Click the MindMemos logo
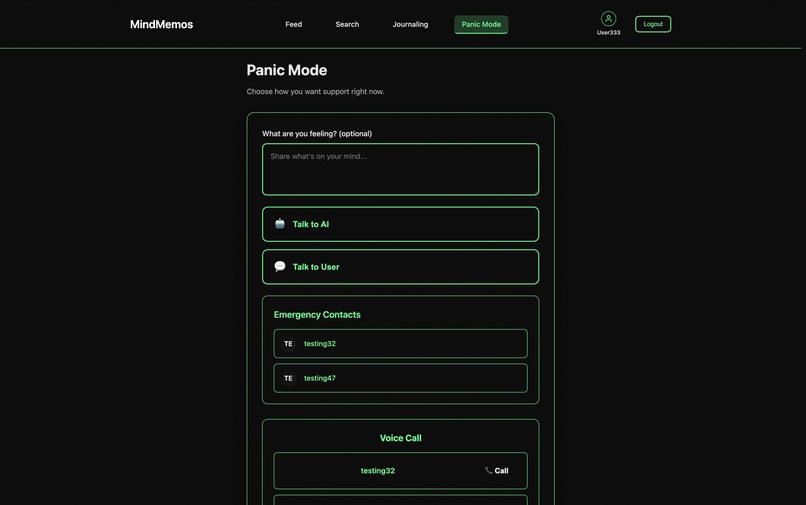 161,24
